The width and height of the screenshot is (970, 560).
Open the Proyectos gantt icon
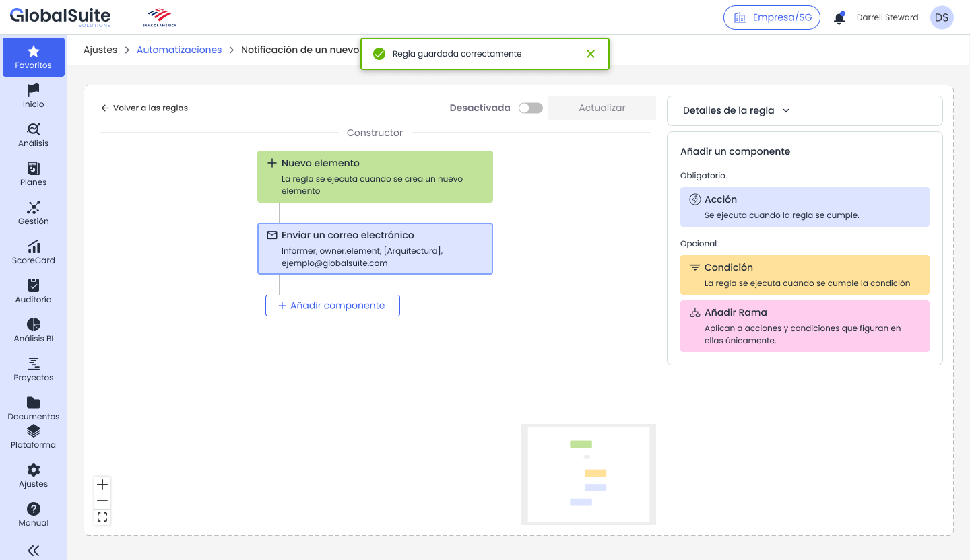34,363
